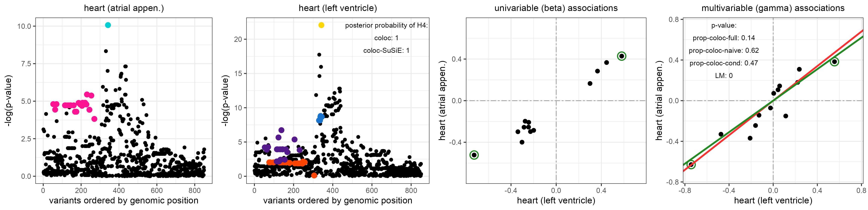Click the "coloc-SuSiE: 1" annotation

tap(386, 51)
